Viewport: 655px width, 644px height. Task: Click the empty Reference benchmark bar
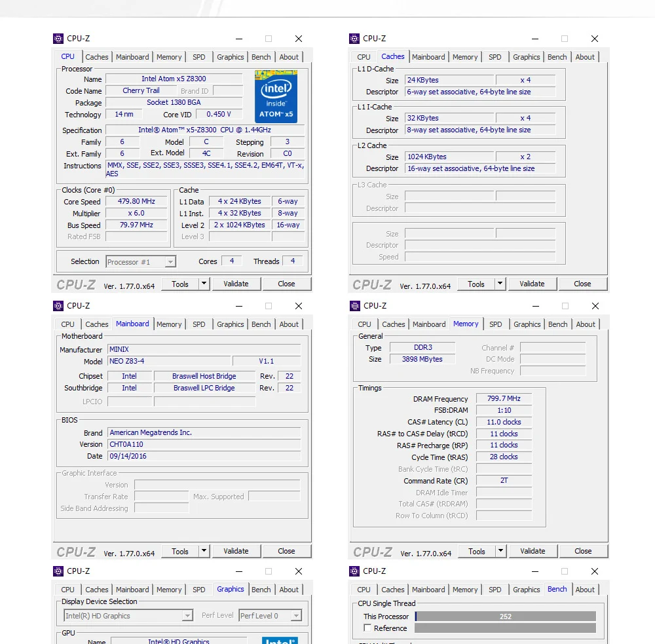(x=506, y=628)
